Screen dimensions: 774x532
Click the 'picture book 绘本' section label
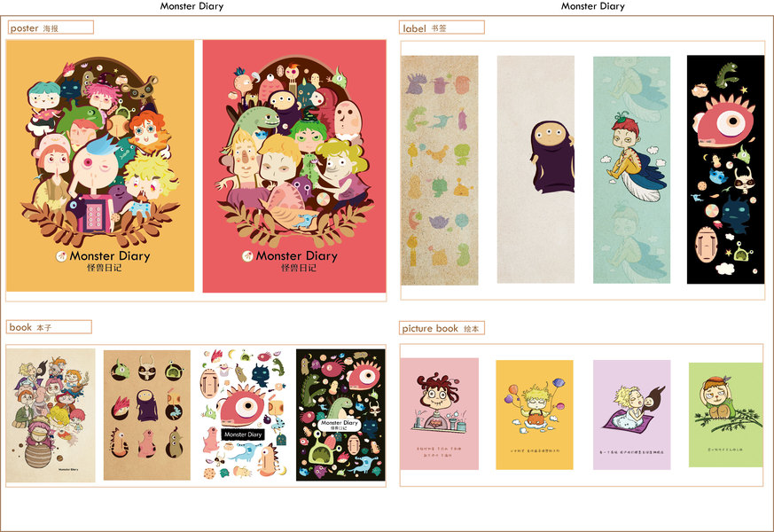click(x=442, y=328)
